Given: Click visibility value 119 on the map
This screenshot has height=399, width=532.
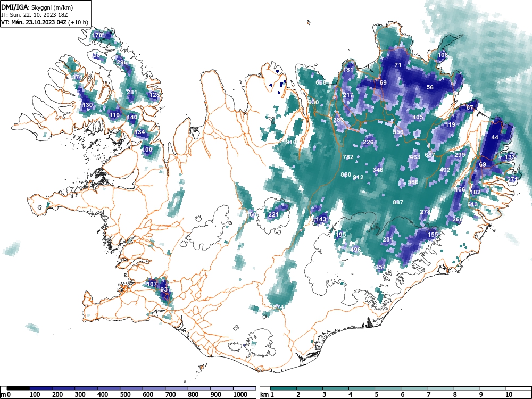Looking at the screenshot, I should [450, 124].
